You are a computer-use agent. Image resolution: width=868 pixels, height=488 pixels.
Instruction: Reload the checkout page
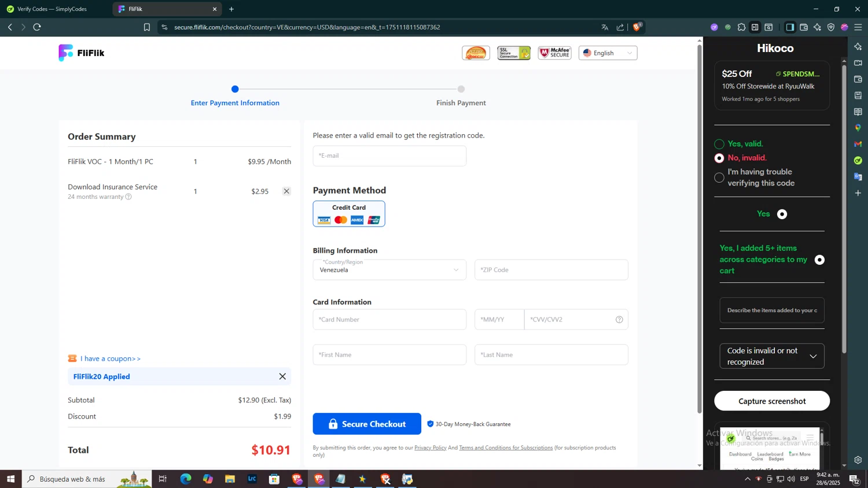37,27
